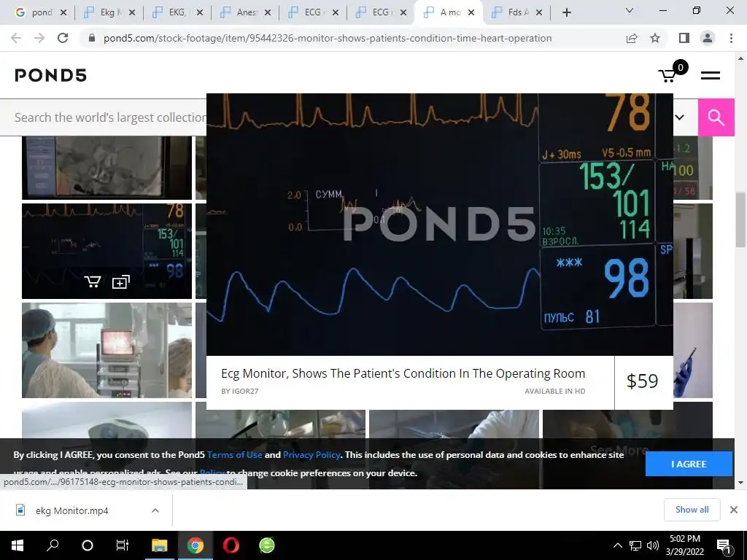Bookmark this page with star icon
747x560 pixels.
tap(655, 38)
